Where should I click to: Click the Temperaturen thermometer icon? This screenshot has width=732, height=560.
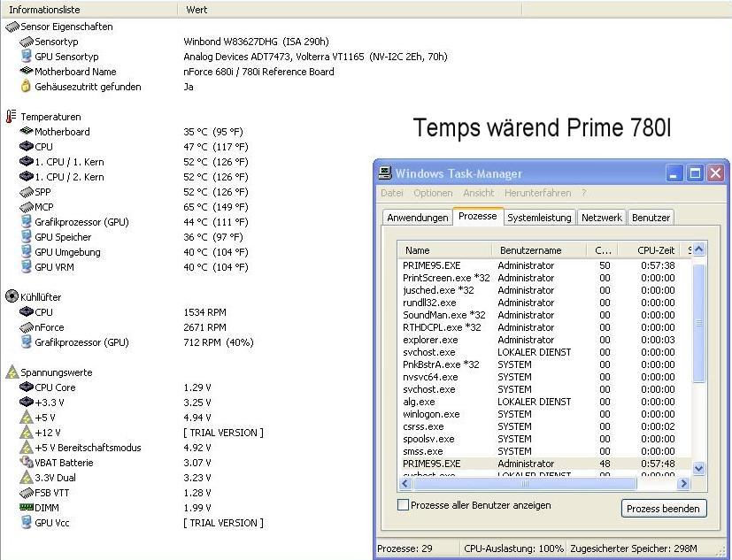[12, 116]
